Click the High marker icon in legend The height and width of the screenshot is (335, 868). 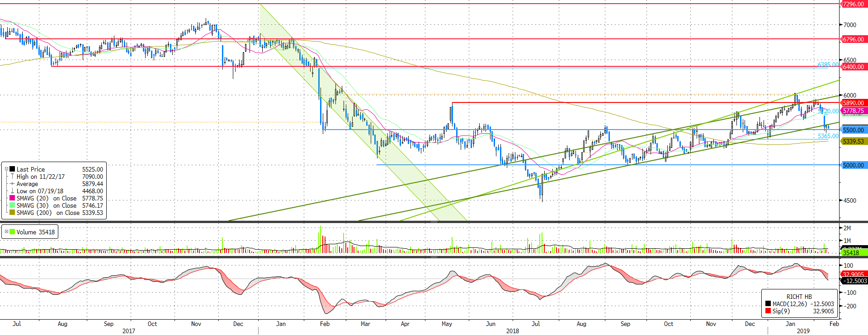point(12,176)
